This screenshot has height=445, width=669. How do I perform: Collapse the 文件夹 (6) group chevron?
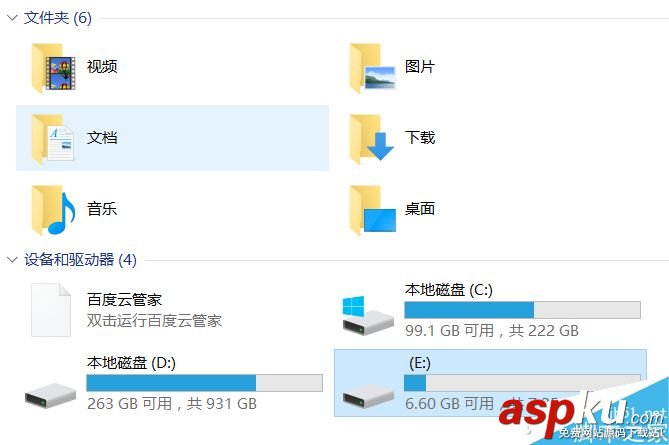coord(12,17)
